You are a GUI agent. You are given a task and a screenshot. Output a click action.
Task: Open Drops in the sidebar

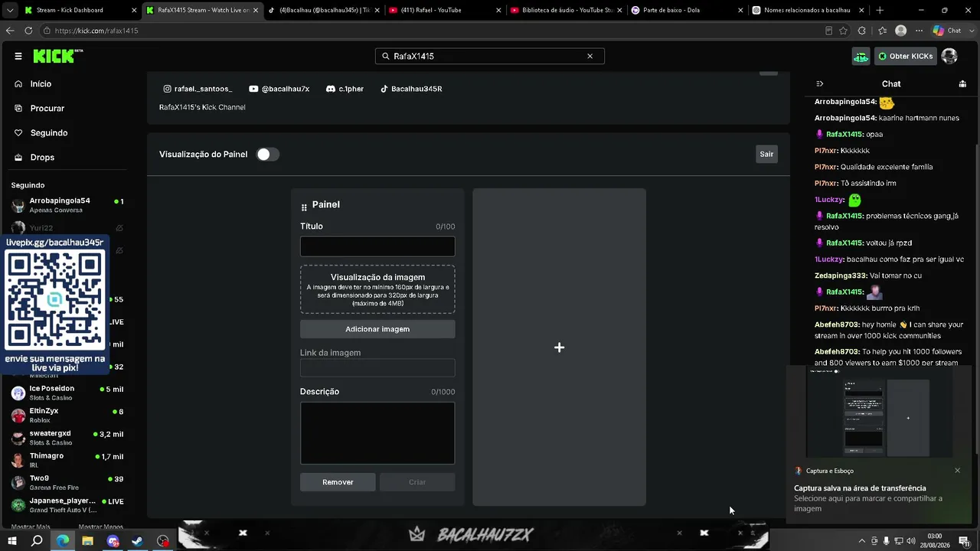(42, 158)
